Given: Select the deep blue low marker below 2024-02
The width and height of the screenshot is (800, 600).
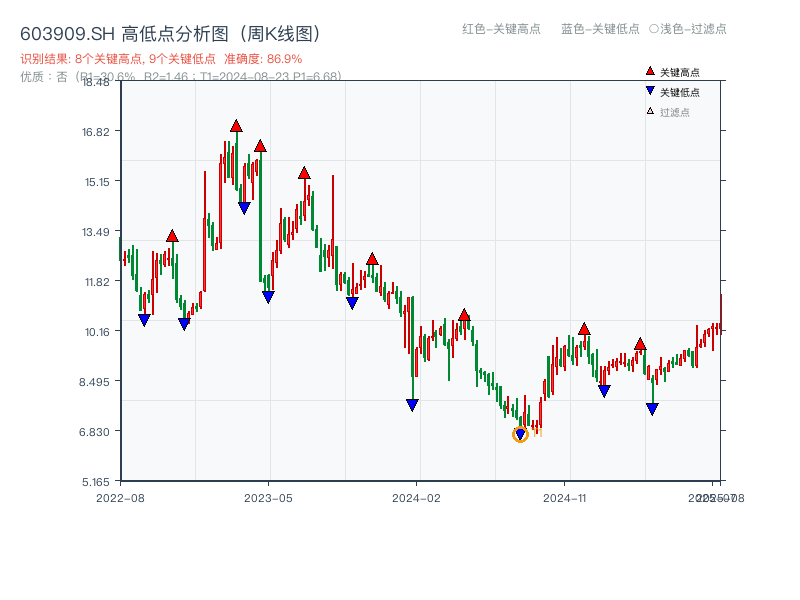Looking at the screenshot, I should click(413, 403).
